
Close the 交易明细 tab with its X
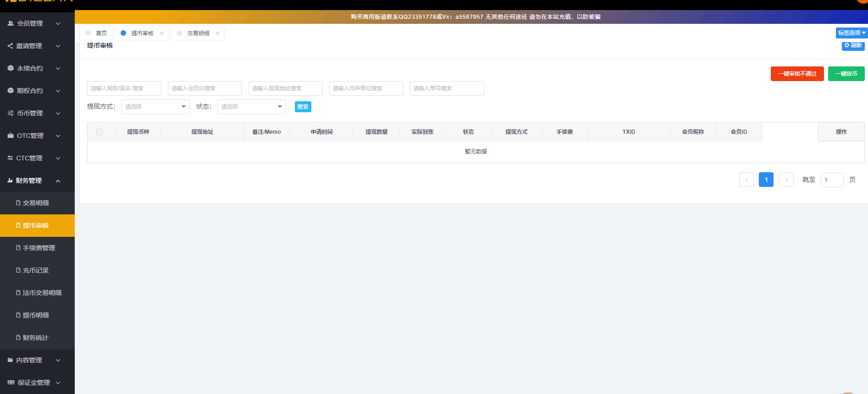click(x=218, y=33)
